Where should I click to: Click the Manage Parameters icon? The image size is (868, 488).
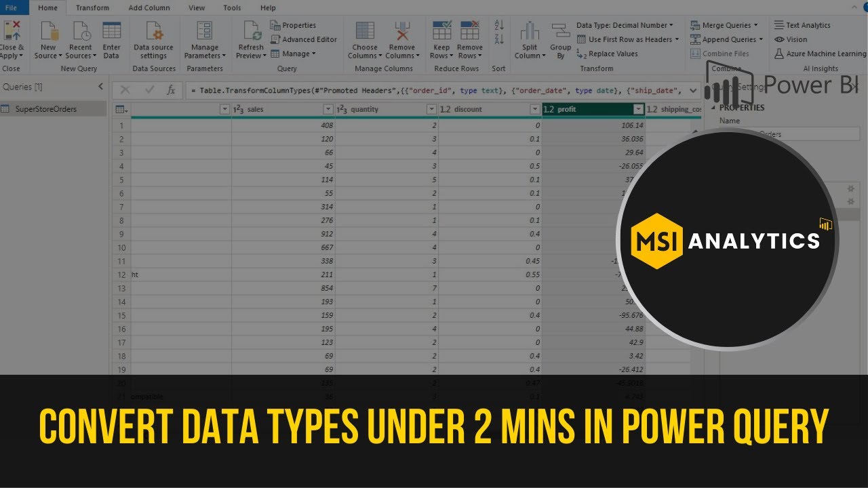(205, 31)
